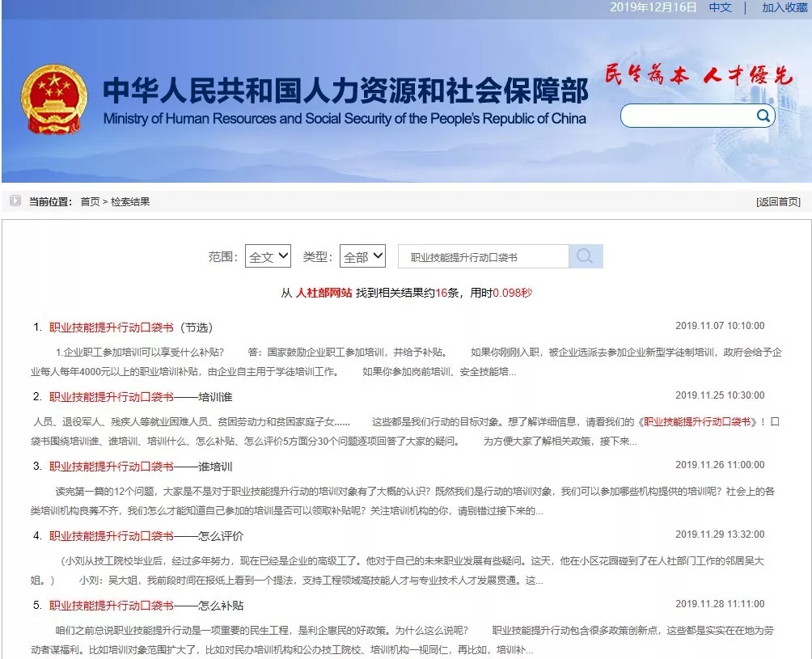Switch language via 中文 link
Viewport: 812px width, 659px height.
coord(720,8)
